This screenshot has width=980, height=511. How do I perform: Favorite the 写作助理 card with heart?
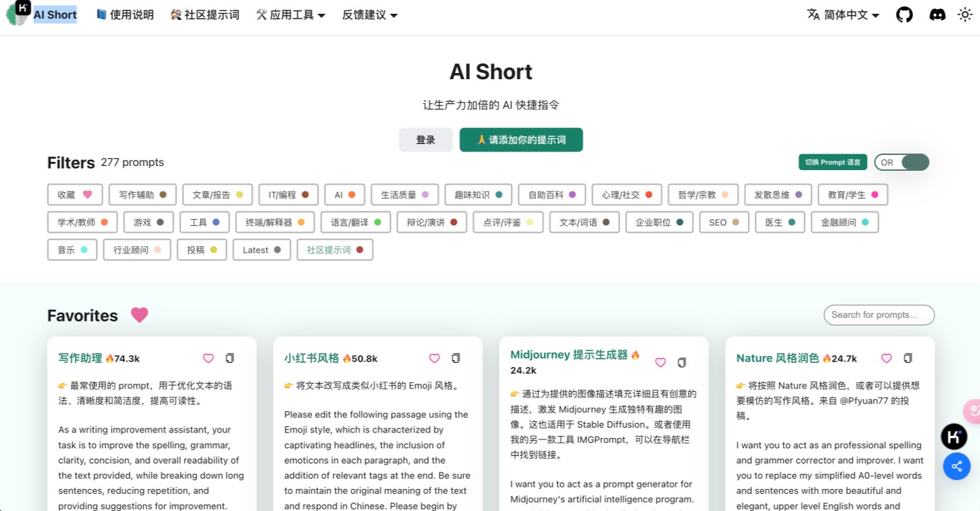point(208,358)
